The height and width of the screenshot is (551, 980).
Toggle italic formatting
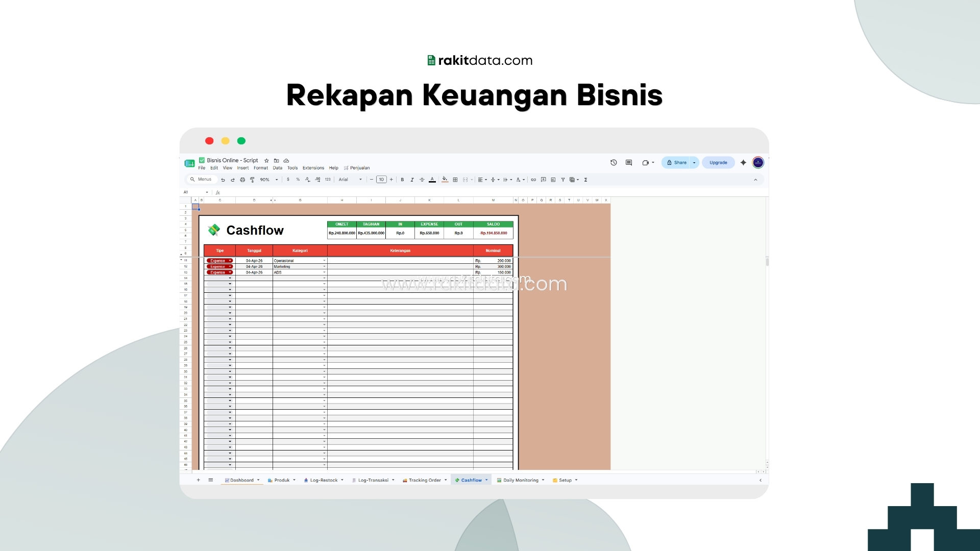click(412, 180)
